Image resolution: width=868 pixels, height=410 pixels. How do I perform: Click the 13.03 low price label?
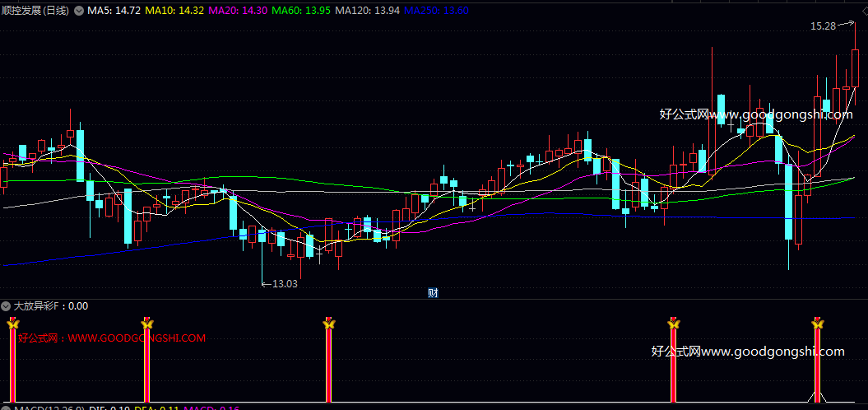285,284
